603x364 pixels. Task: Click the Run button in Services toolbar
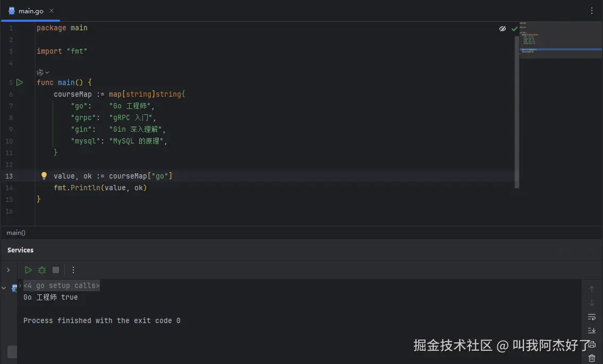click(28, 270)
